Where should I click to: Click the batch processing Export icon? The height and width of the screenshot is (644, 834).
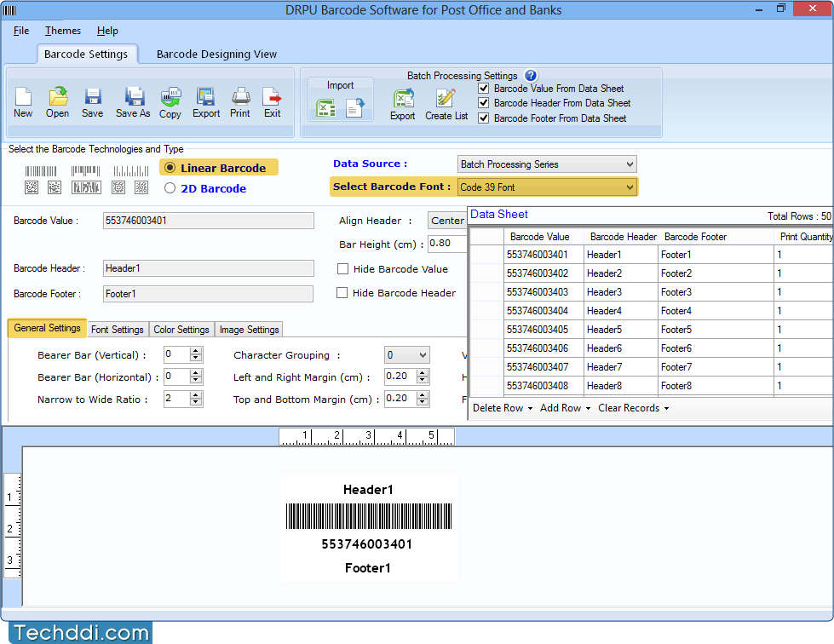click(404, 99)
